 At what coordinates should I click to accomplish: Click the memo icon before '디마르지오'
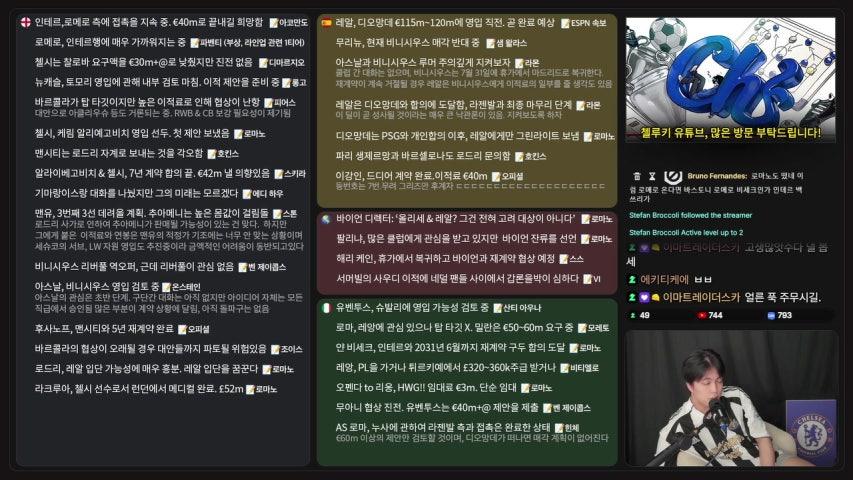coord(263,63)
